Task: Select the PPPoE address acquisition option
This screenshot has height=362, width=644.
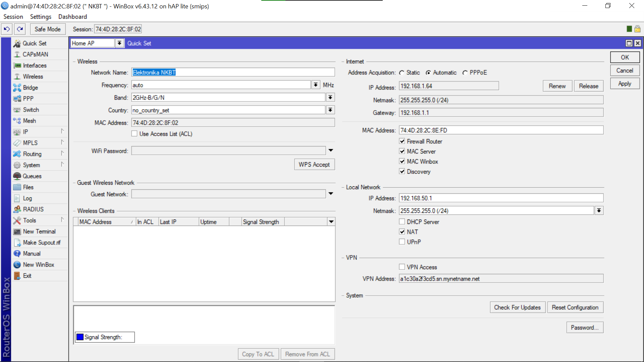Action: tap(465, 73)
